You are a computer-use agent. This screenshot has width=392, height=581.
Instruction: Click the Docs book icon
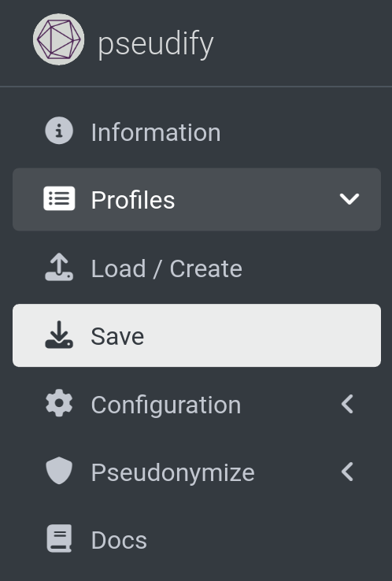pos(59,538)
